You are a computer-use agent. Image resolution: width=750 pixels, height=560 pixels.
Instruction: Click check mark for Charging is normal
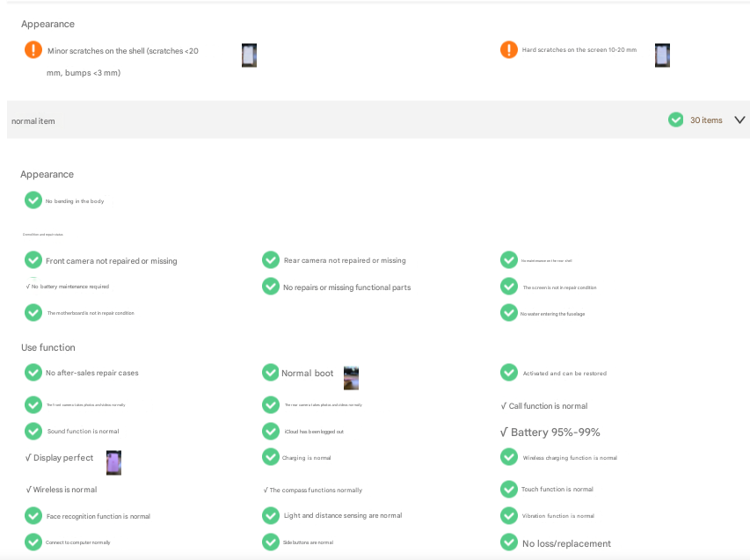click(271, 457)
